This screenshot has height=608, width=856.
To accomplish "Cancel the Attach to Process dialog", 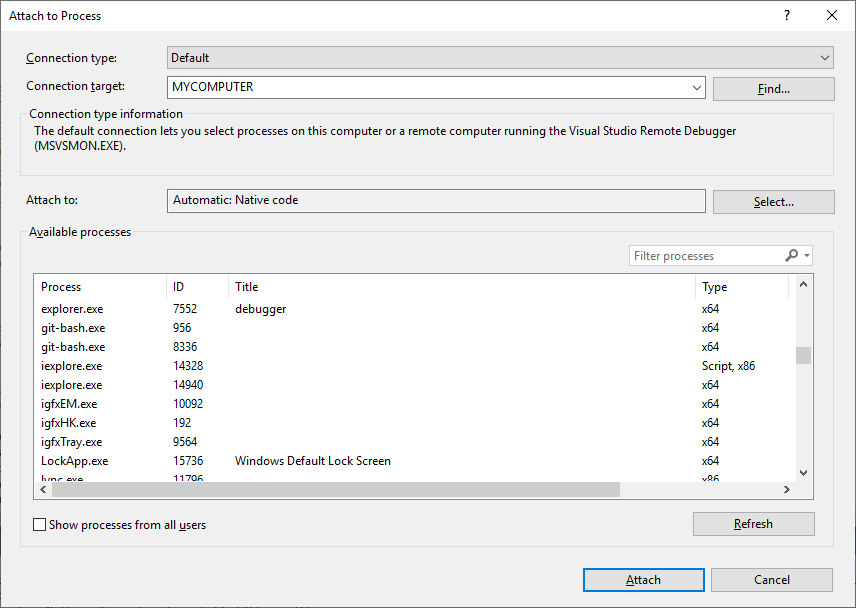I will click(772, 579).
